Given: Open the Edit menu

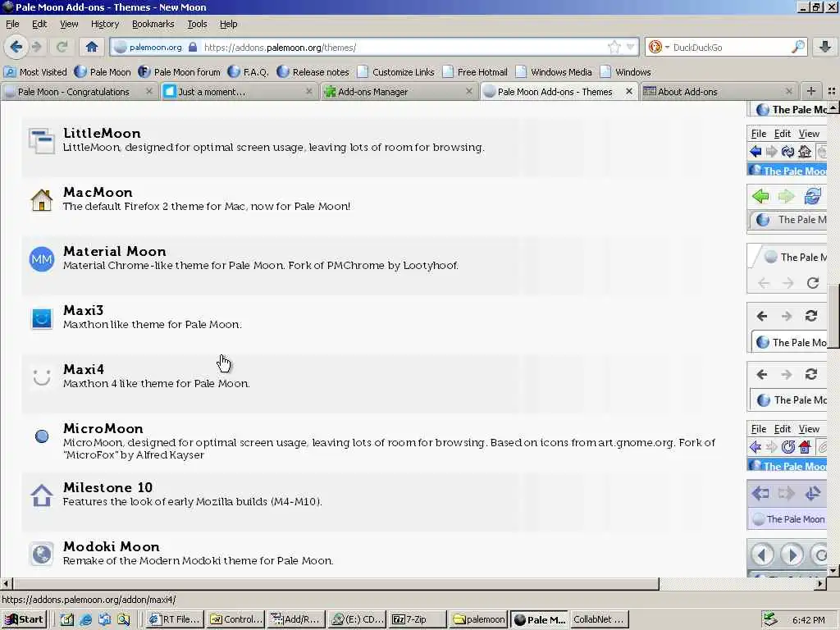Looking at the screenshot, I should (x=39, y=24).
